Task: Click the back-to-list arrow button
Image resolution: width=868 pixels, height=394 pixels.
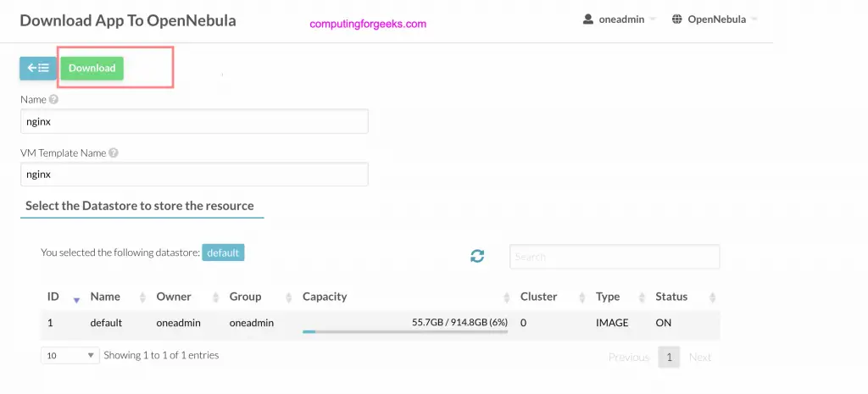Action: coord(38,68)
